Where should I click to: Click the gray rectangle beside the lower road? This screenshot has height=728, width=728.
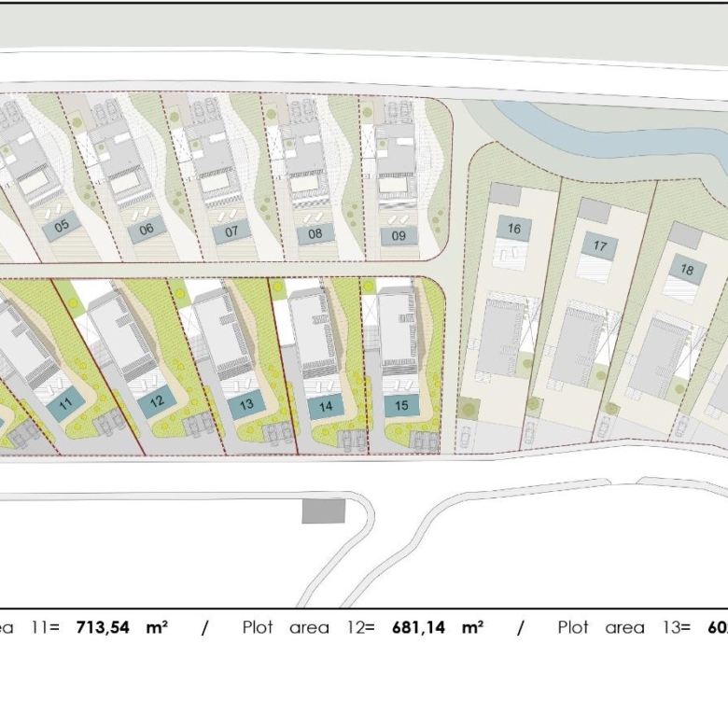tap(324, 511)
